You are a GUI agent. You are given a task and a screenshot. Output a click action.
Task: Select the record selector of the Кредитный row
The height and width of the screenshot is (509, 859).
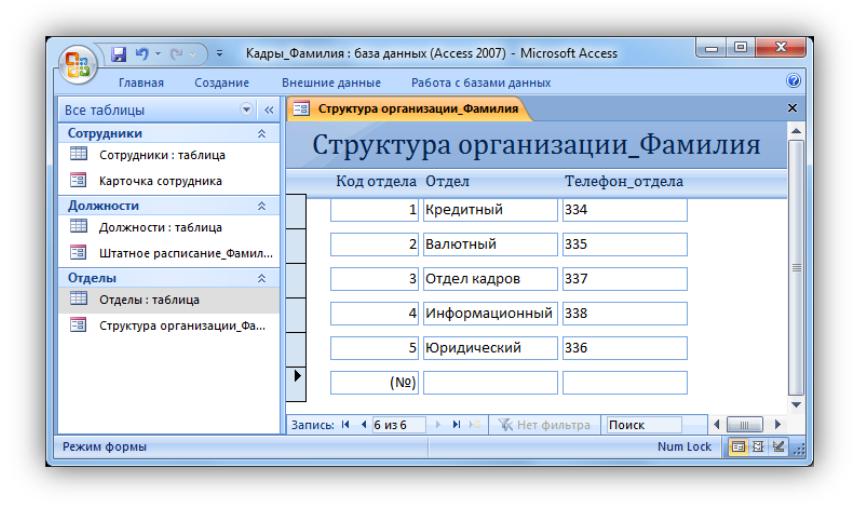[296, 211]
